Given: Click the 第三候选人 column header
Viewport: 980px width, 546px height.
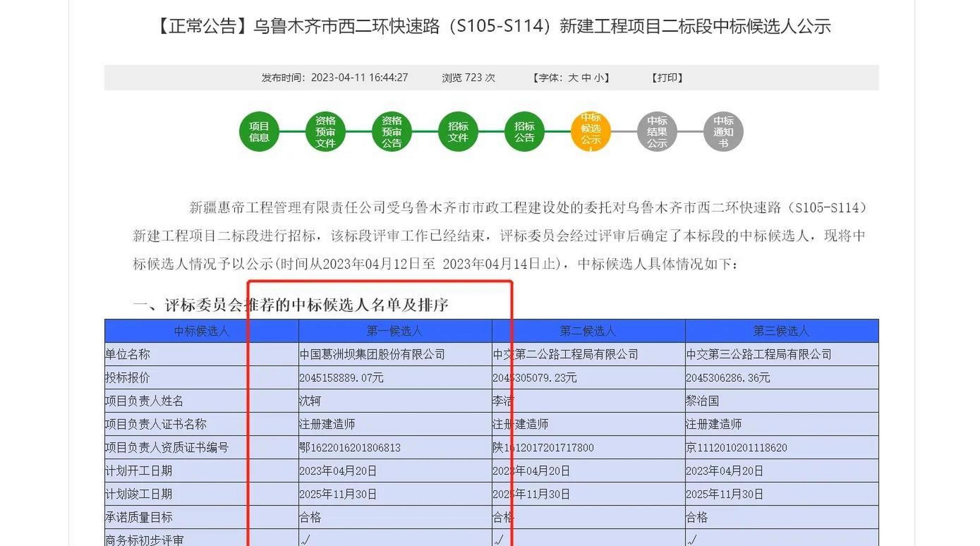Looking at the screenshot, I should [781, 331].
